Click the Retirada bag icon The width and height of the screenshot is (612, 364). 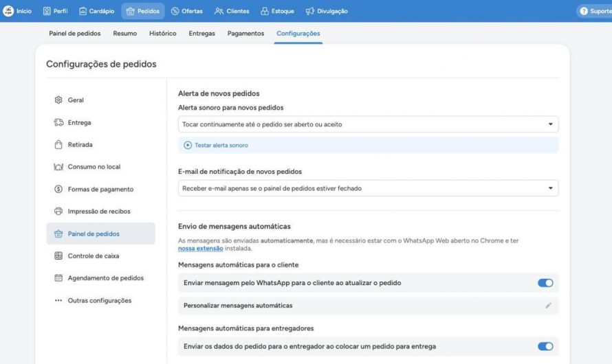pos(58,145)
